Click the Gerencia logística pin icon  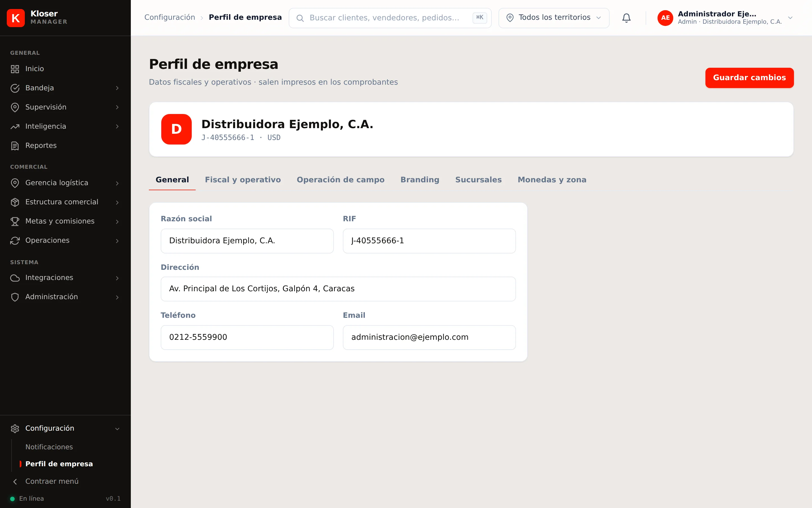point(15,183)
